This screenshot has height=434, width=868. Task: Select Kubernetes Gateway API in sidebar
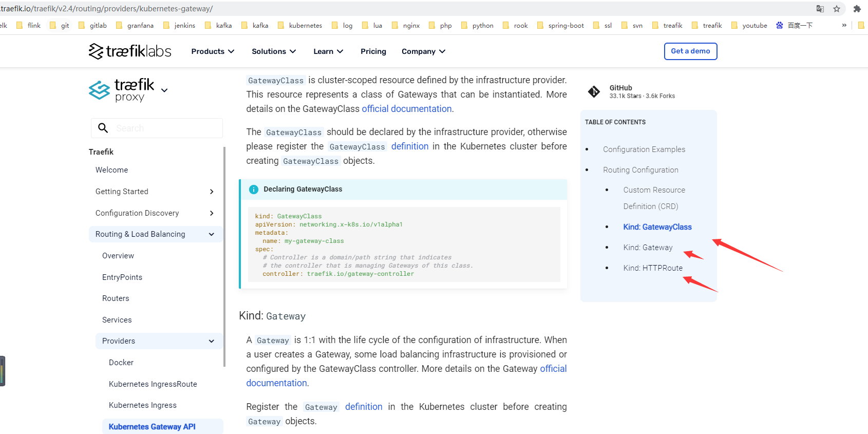pyautogui.click(x=152, y=427)
